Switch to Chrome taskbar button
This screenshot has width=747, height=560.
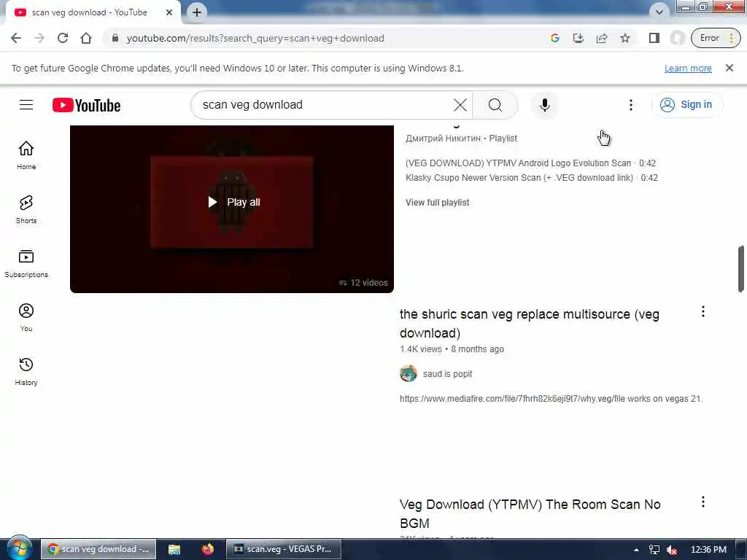click(x=98, y=549)
